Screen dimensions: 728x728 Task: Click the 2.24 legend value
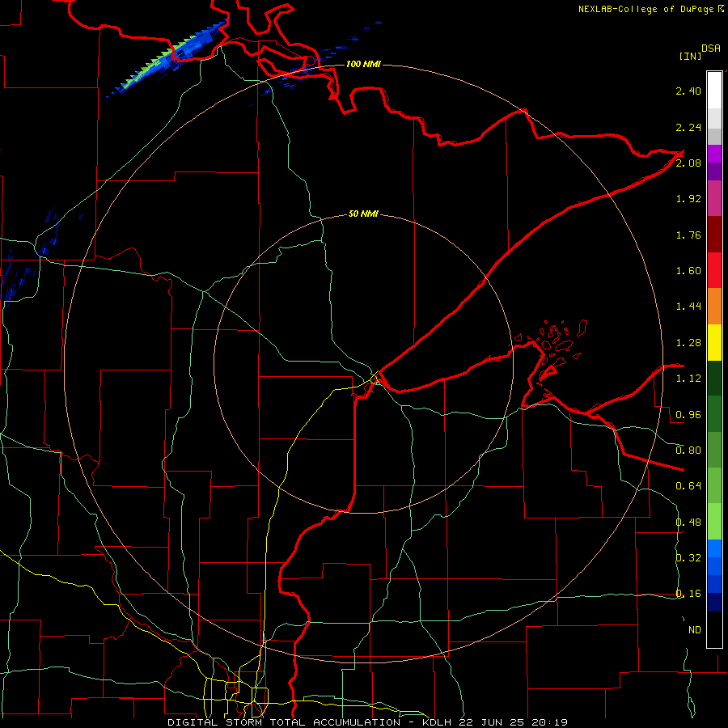tap(688, 127)
